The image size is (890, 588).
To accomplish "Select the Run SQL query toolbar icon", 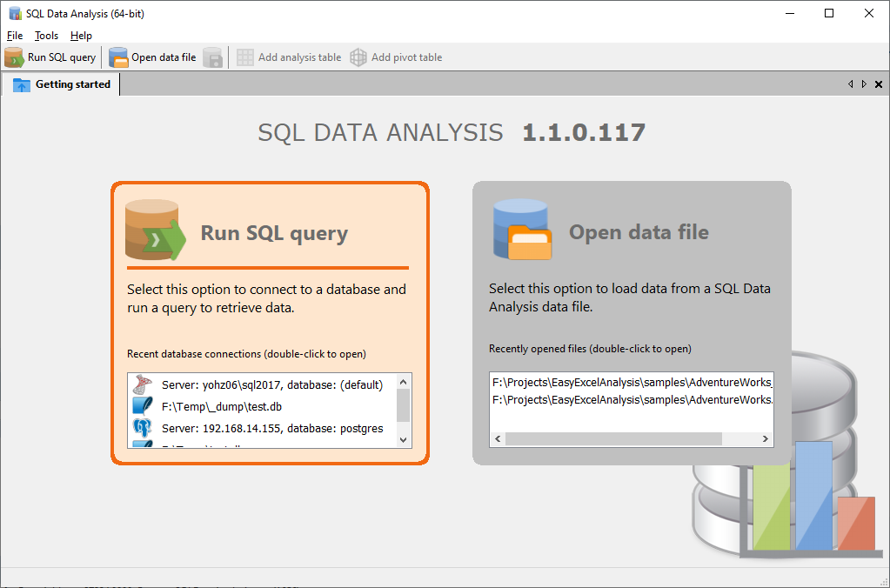I will click(x=15, y=57).
